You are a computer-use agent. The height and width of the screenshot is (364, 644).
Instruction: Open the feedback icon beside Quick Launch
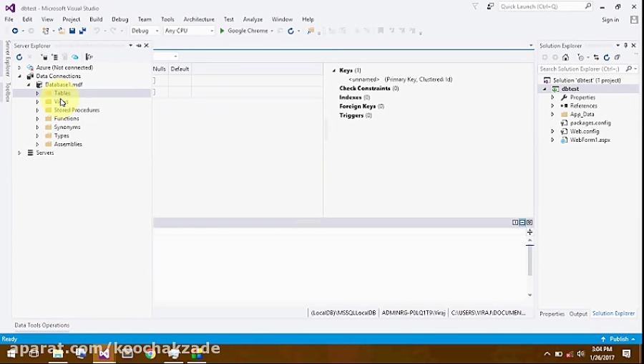(x=490, y=6)
